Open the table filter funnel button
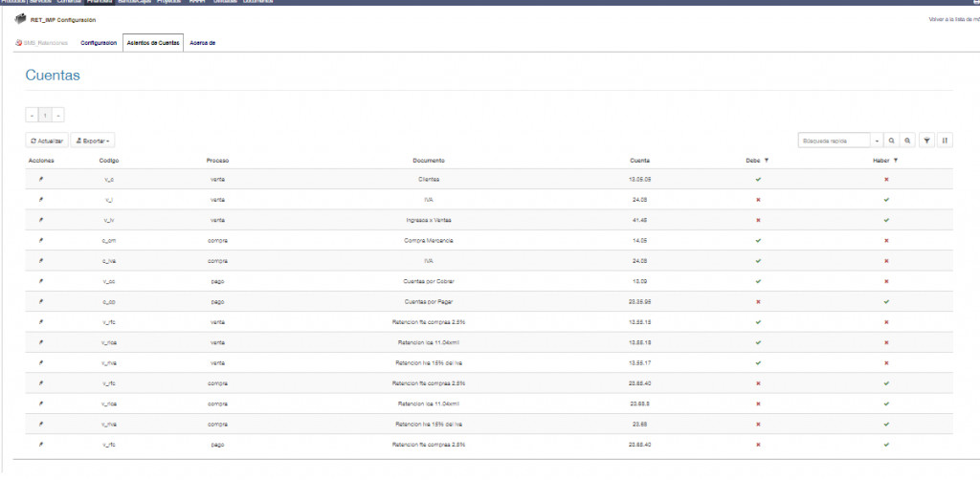Screen dimensions: 980x480 coord(926,142)
